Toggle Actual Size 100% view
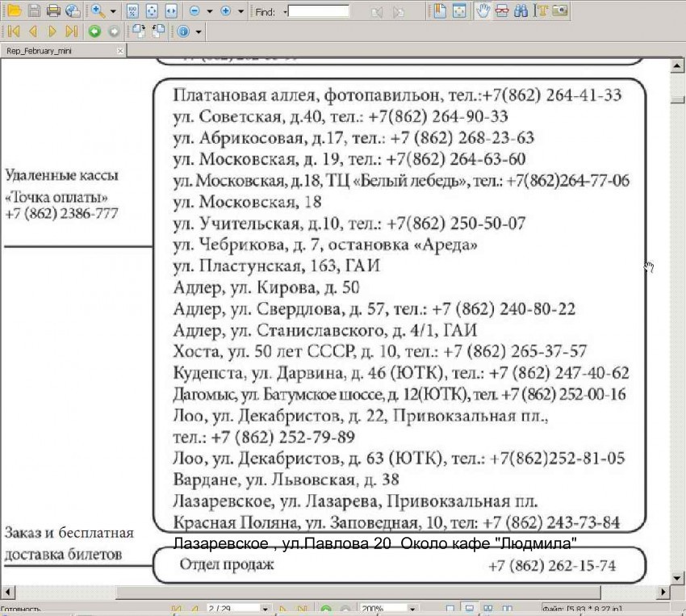Image resolution: width=686 pixels, height=616 pixels. tap(134, 11)
